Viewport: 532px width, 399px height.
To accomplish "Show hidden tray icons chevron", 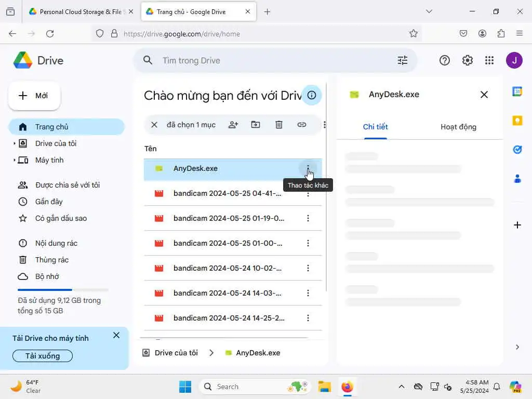I will click(402, 387).
